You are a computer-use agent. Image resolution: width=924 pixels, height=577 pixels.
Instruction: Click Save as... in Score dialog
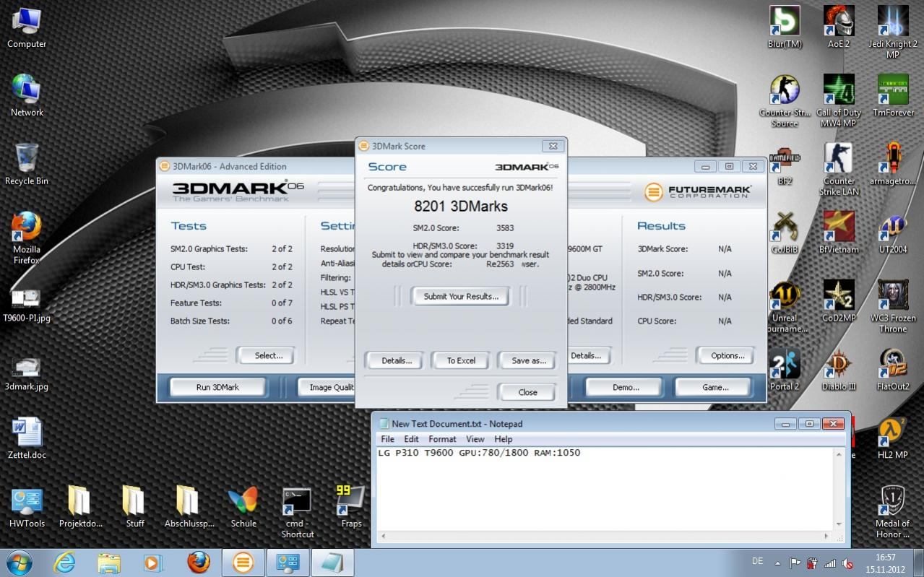(x=528, y=360)
